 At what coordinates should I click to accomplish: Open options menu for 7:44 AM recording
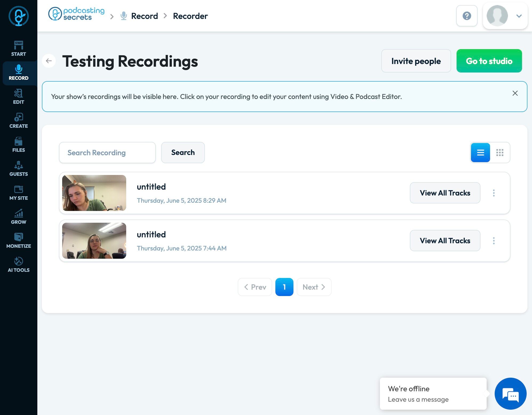[x=494, y=241]
